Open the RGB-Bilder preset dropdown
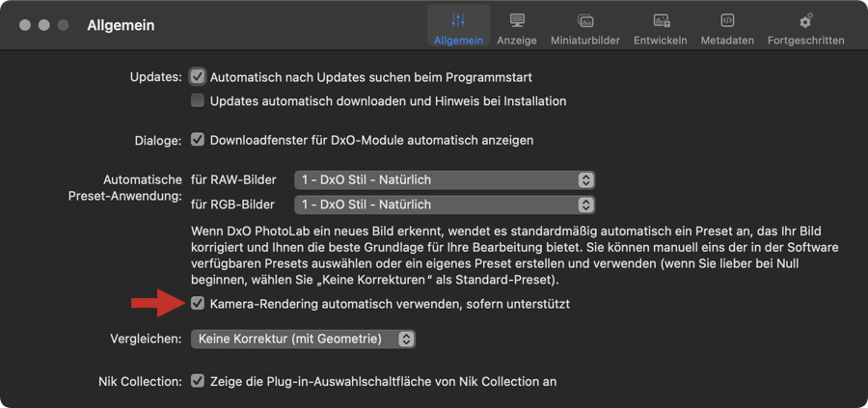868x408 pixels. point(445,204)
